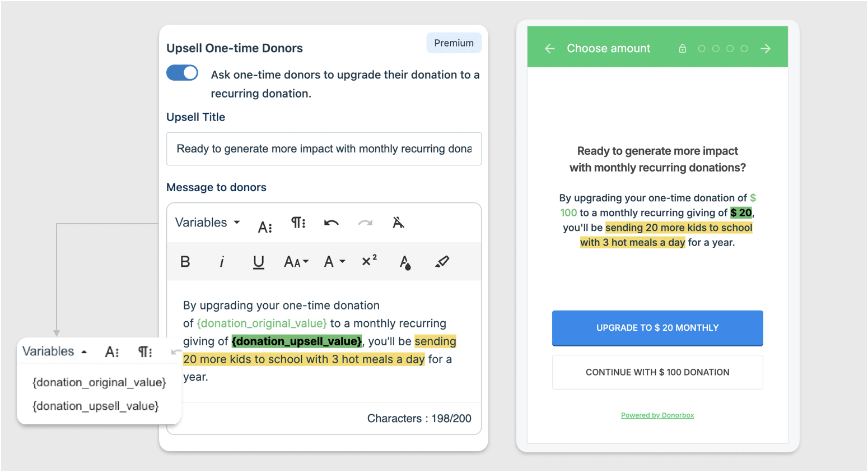Open the font size AA dropdown
This screenshot has height=472, width=868.
[296, 262]
